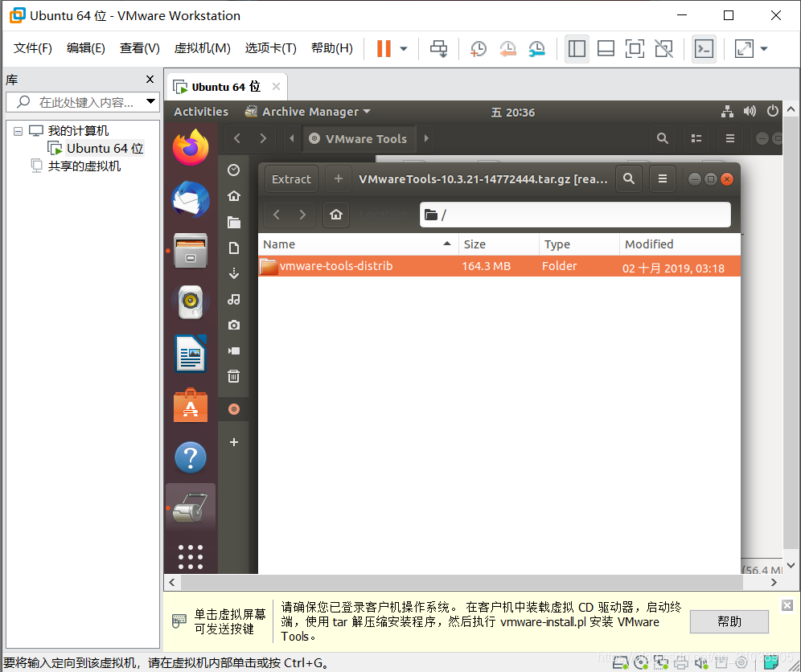Image resolution: width=801 pixels, height=672 pixels.
Task: Open Trash in Files sidebar
Action: (233, 376)
